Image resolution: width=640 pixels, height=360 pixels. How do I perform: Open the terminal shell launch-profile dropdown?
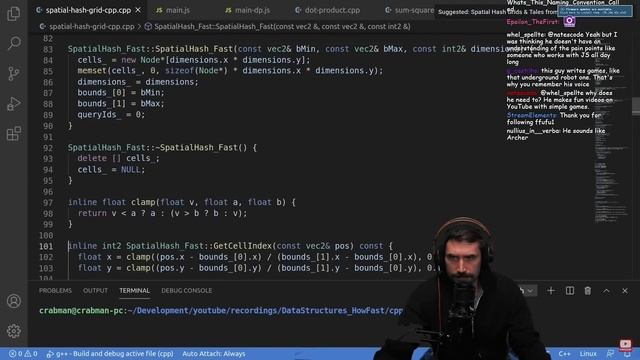tap(530, 291)
